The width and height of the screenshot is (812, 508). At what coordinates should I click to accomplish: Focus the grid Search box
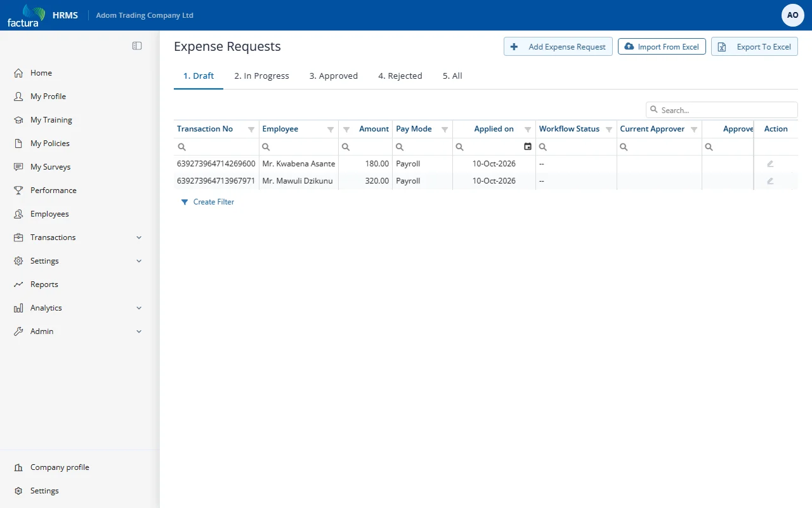[722, 110]
